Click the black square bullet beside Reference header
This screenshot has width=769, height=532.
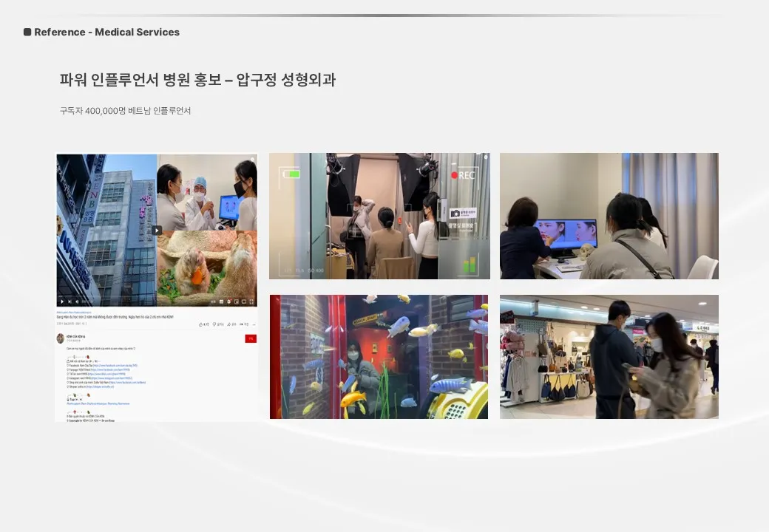(27, 32)
